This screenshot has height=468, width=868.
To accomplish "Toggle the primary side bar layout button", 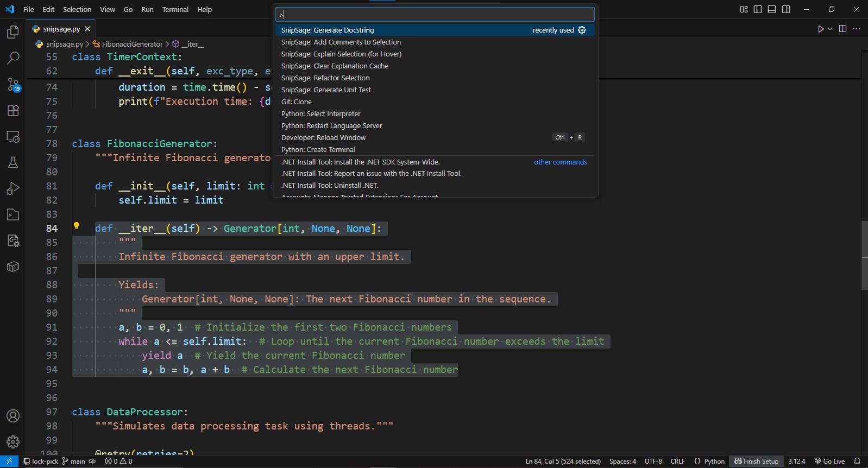I will tap(758, 9).
